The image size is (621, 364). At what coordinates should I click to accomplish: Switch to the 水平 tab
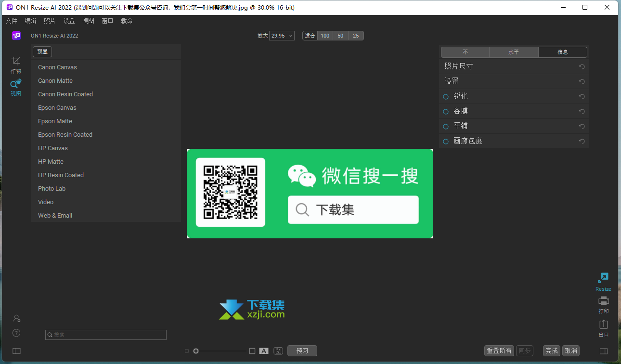tap(514, 52)
